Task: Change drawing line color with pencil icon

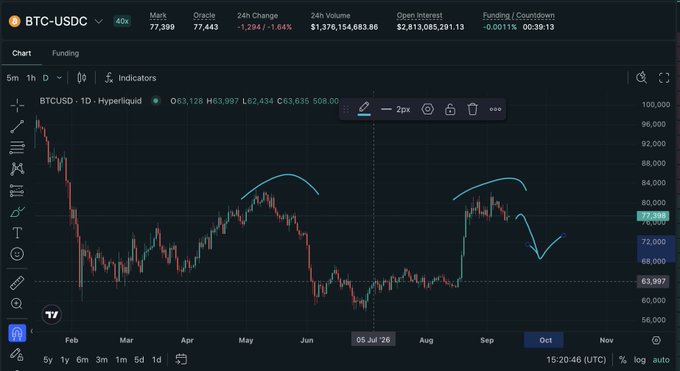Action: pos(364,108)
